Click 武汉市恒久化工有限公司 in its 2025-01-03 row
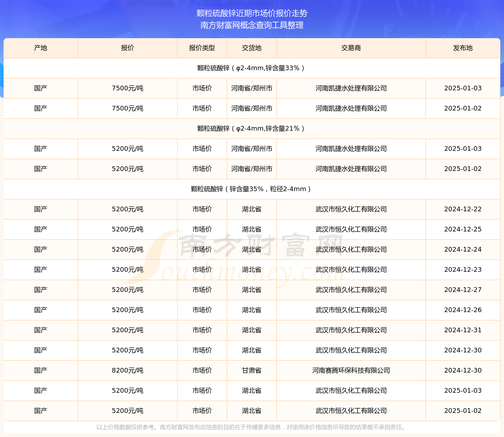 (x=351, y=391)
